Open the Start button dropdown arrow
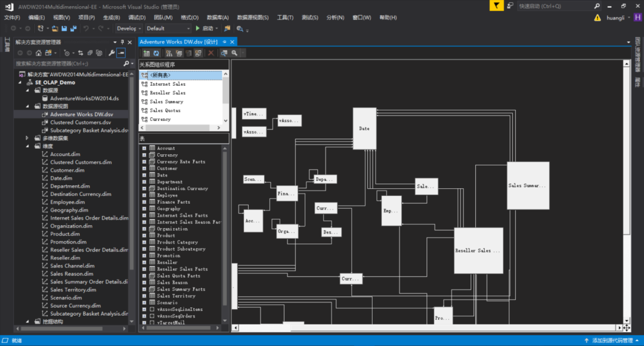The height and width of the screenshot is (346, 644). 216,29
